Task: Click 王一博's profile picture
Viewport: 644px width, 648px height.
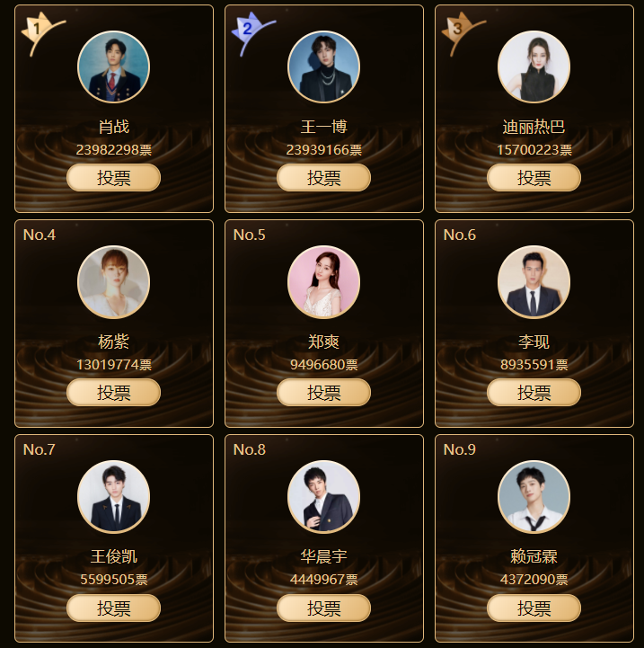Action: click(x=324, y=67)
